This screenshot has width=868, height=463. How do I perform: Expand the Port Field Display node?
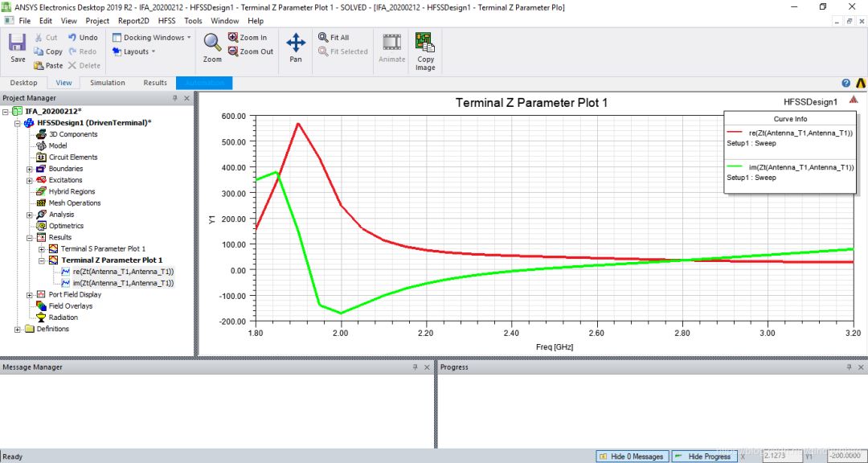[x=30, y=295]
